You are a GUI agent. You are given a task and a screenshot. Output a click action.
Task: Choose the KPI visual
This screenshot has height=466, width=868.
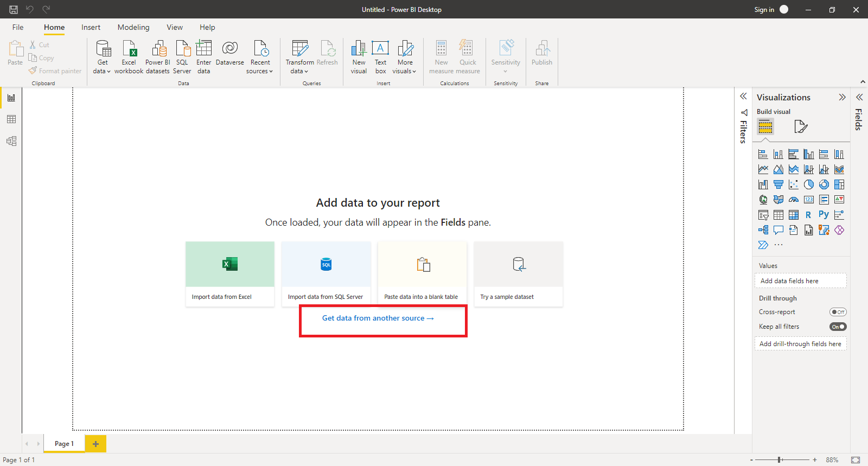839,200
